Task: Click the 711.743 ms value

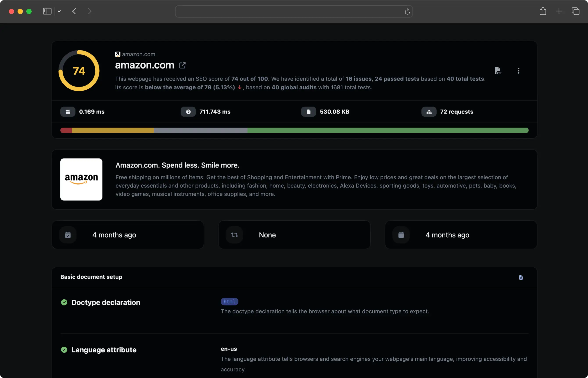Action: tap(215, 112)
